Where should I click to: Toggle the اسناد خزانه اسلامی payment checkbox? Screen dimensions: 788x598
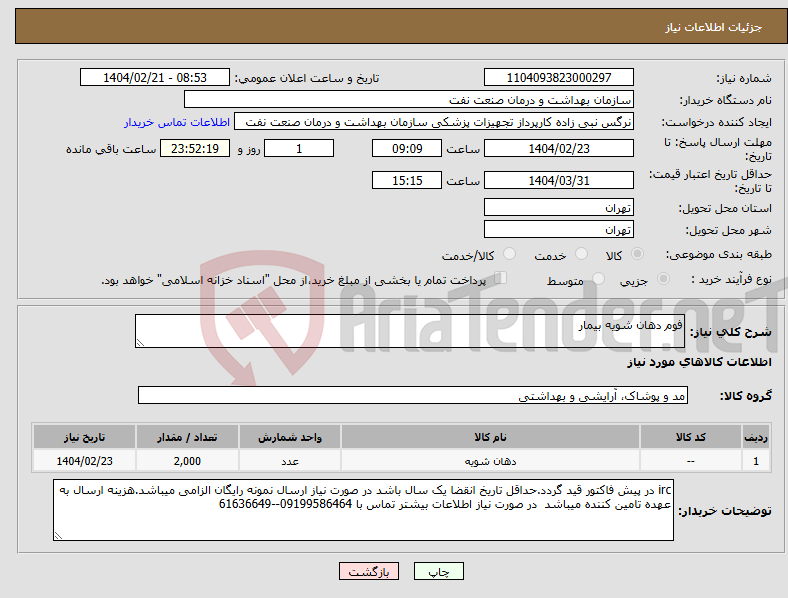pos(501,278)
